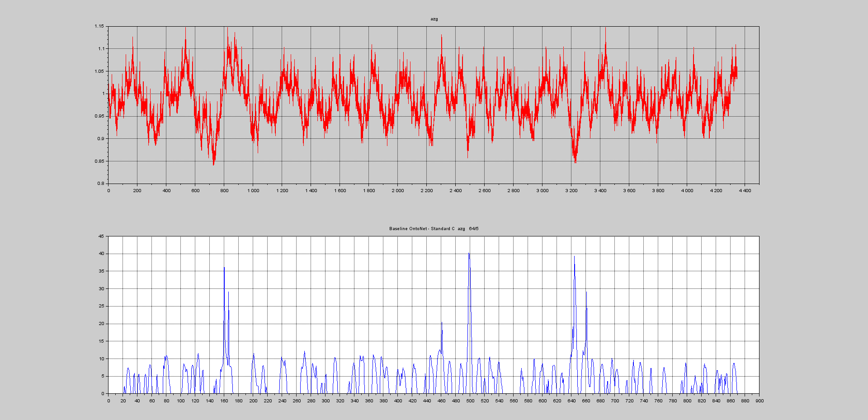Click the tallest blue peak near 500

point(469,254)
